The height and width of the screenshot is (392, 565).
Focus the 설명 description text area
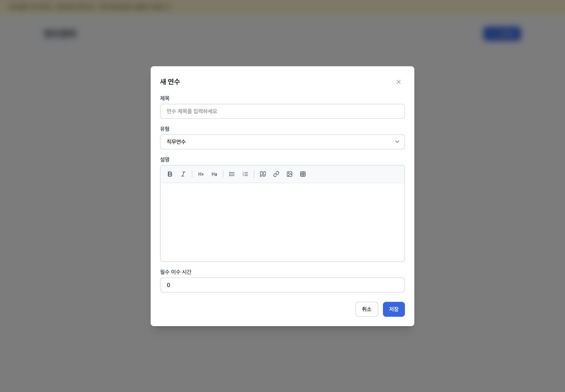[x=282, y=222]
